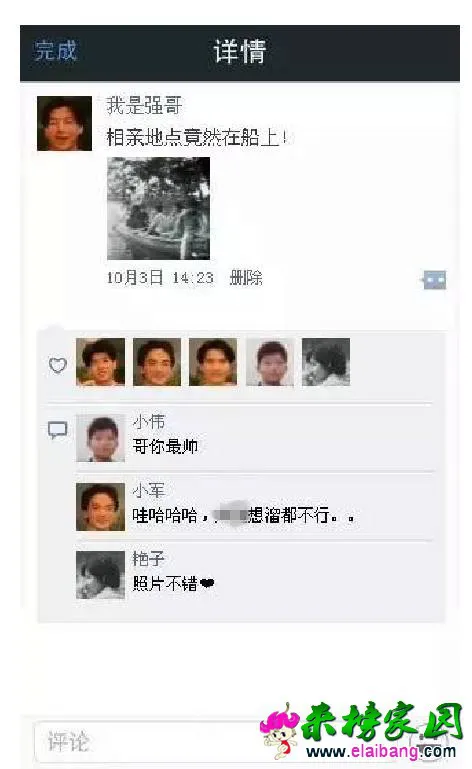The width and height of the screenshot is (472, 769).
Task: Select 小伟's comment 哥你最帅
Action: pyautogui.click(x=165, y=446)
